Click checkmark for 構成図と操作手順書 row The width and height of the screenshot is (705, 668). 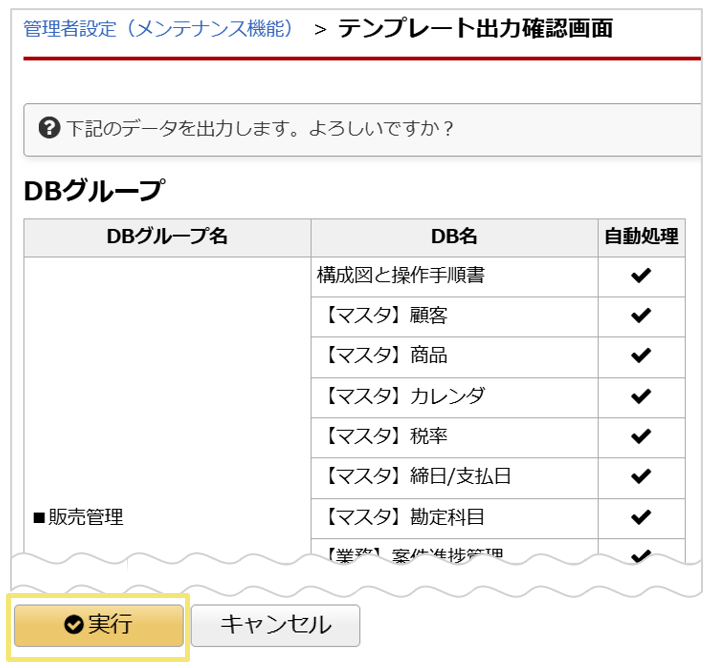click(641, 275)
